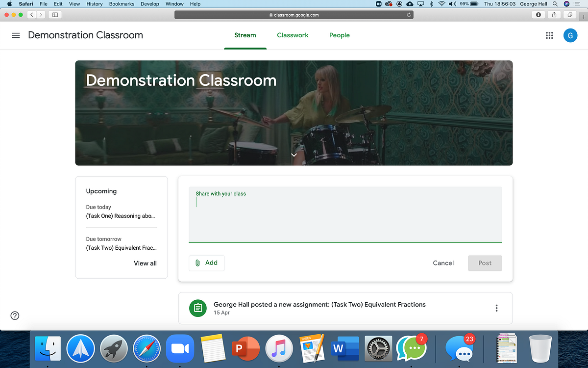The width and height of the screenshot is (588, 368).
Task: Click the Spotlight search icon
Action: click(555, 4)
